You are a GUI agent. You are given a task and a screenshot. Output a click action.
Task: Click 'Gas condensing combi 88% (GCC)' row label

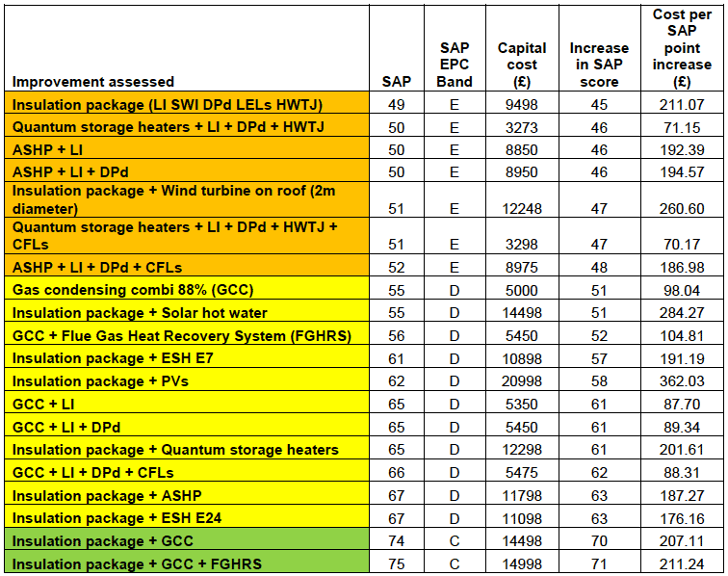(x=133, y=290)
